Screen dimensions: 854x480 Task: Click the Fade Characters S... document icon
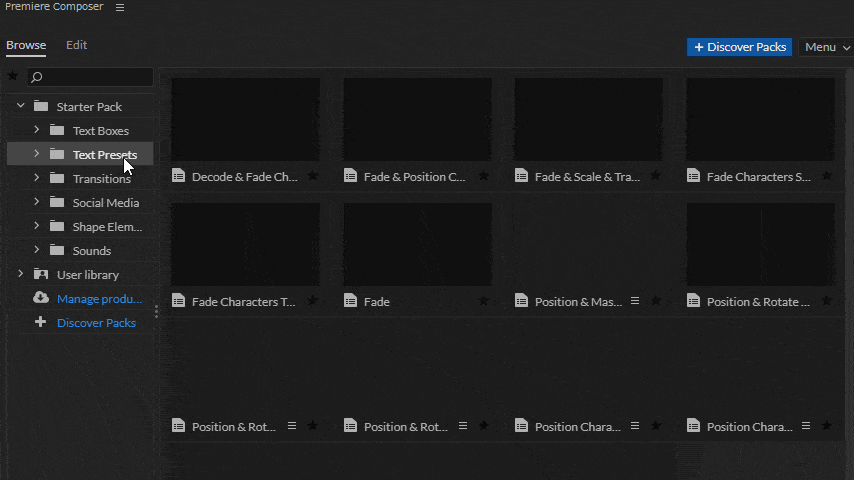pyautogui.click(x=693, y=175)
